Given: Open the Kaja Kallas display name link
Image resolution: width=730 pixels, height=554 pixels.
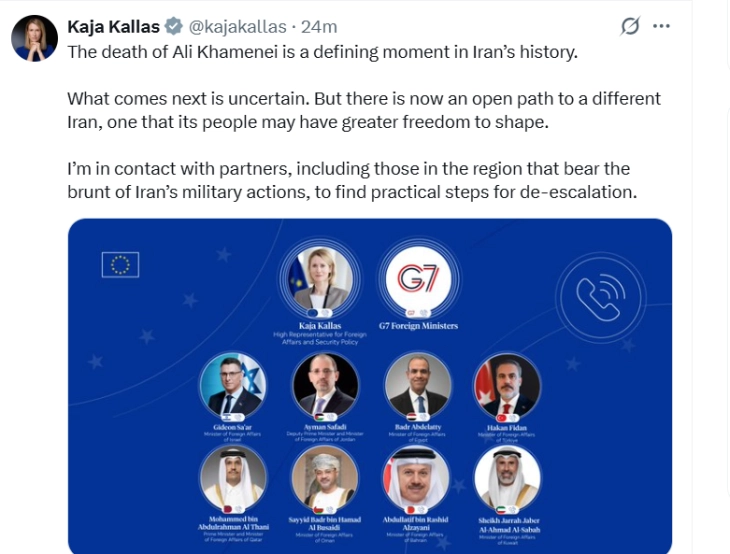Looking at the screenshot, I should [114, 27].
